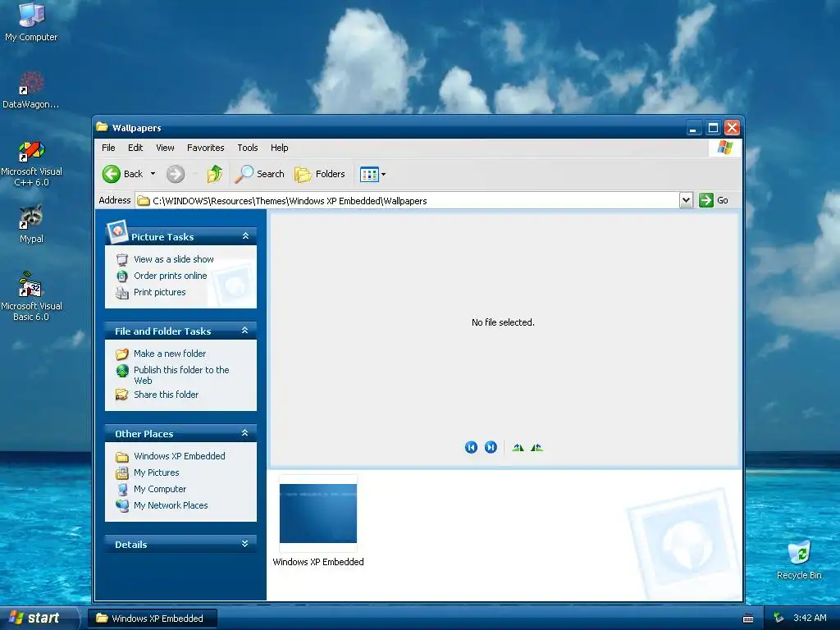Click the new folder icon
This screenshot has height=630, width=840.
pyautogui.click(x=122, y=354)
